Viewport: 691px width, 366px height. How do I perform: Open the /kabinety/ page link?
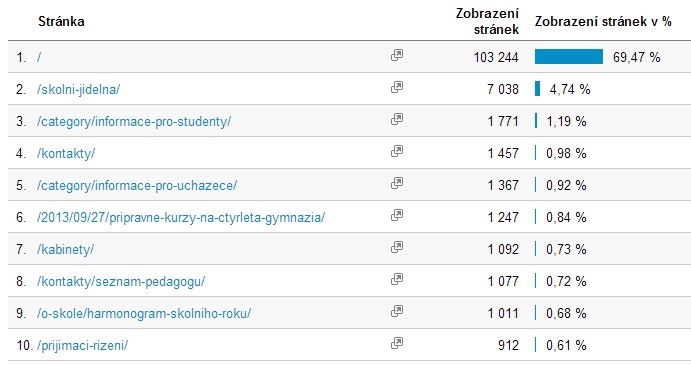tap(66, 249)
